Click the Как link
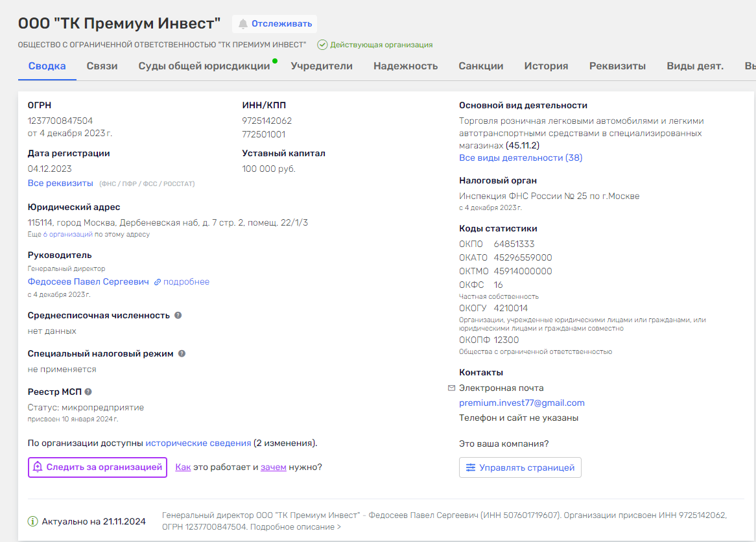756x542 pixels. tap(183, 467)
